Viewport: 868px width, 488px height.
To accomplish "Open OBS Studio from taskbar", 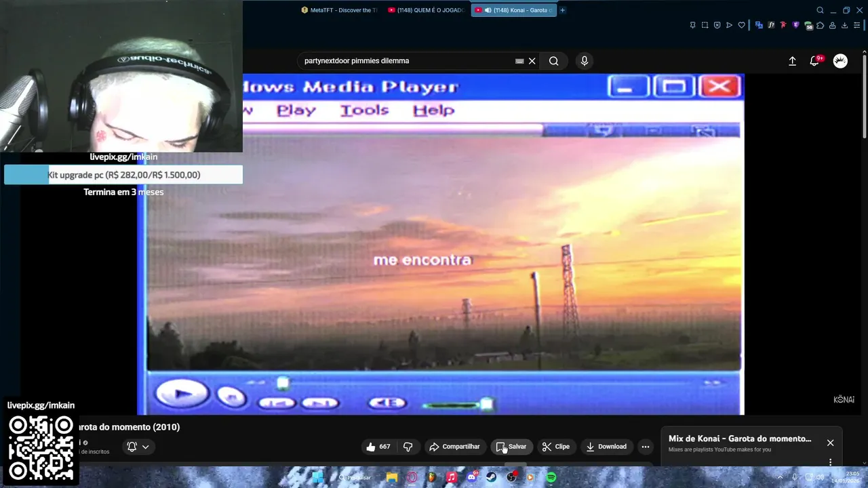I will (x=511, y=477).
